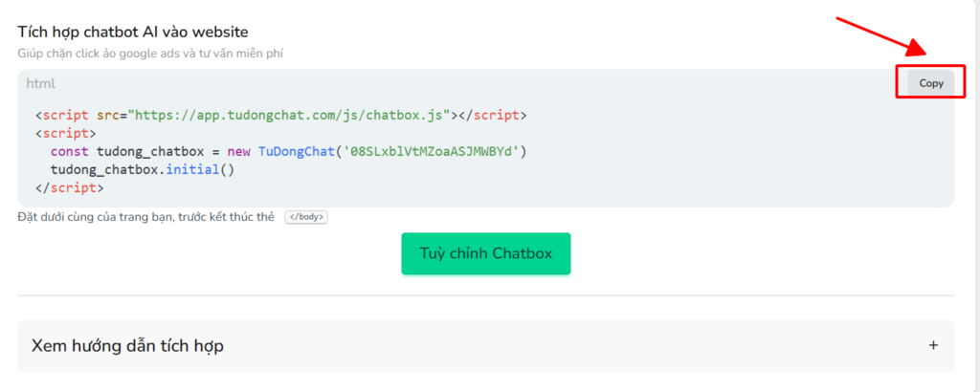Open the Tuỳ chỉnh Chatbox customization
The width and height of the screenshot is (980, 392).
tap(485, 253)
